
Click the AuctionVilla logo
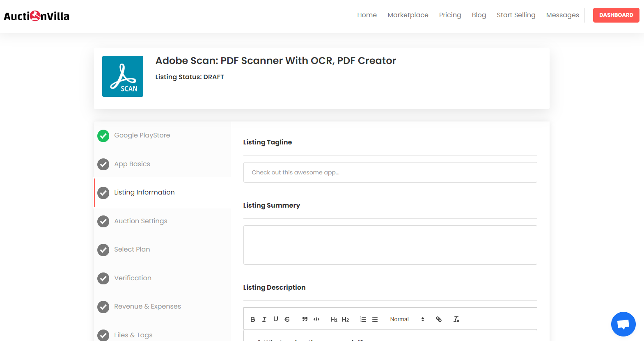tap(37, 16)
